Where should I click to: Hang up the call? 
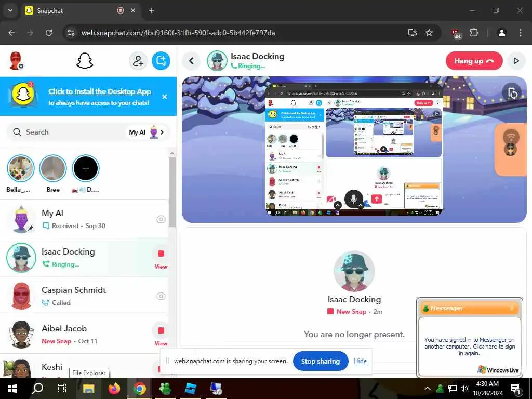click(x=474, y=61)
